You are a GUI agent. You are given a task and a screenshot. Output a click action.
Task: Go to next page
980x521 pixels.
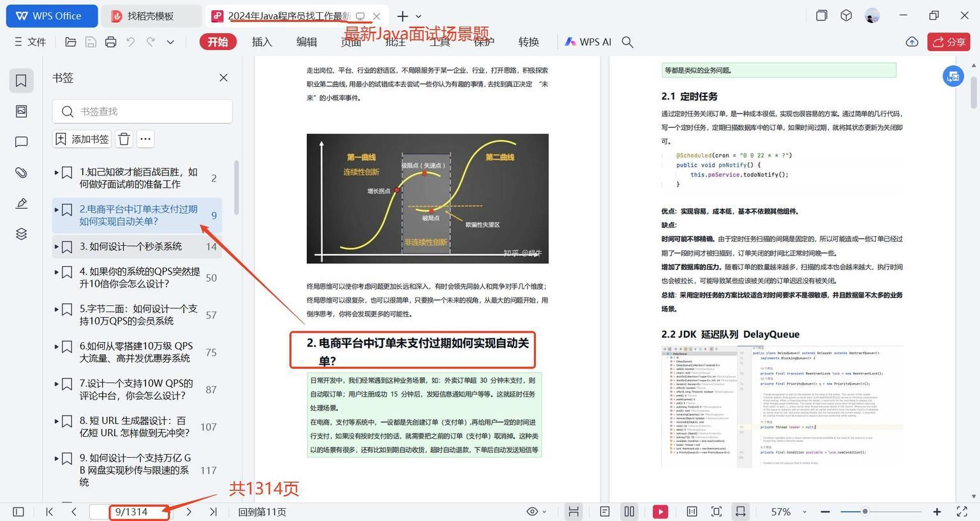[189, 511]
